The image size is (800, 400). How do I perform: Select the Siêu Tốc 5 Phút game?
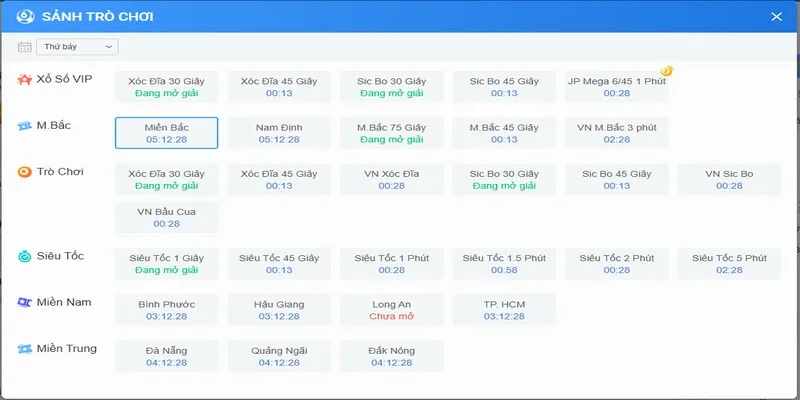click(x=729, y=263)
